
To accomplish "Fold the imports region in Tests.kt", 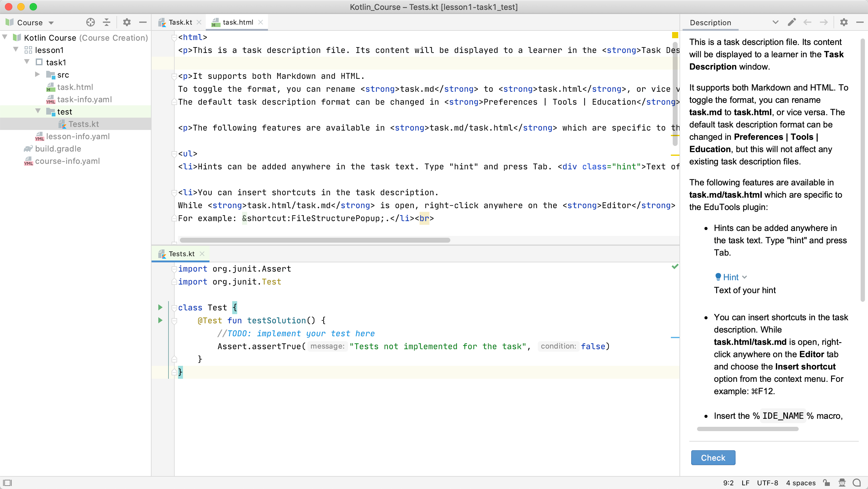I will click(174, 269).
